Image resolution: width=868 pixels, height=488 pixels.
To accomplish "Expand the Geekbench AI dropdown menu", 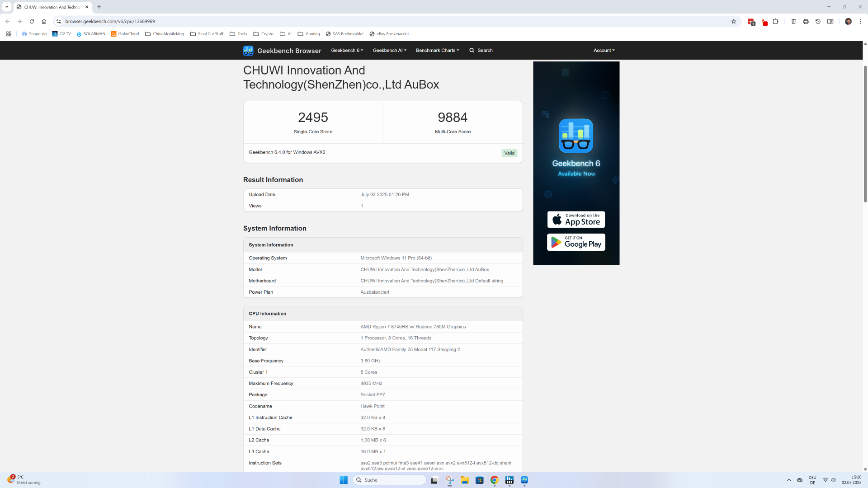I will 390,50.
